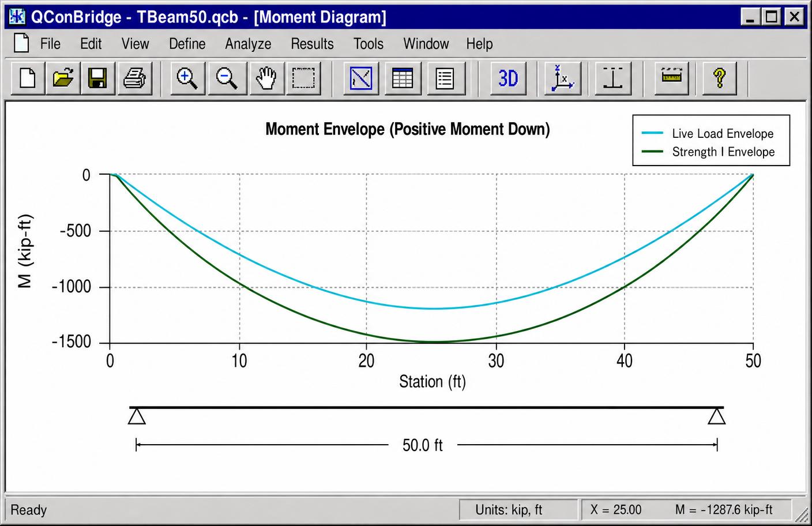
Task: Click the Moment Envelope chart title
Action: click(x=407, y=129)
